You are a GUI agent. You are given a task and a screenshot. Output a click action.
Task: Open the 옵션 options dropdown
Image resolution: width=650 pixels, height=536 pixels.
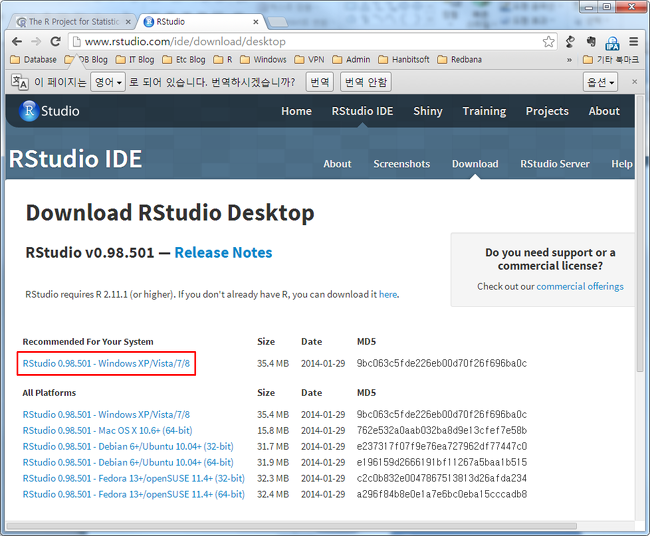pyautogui.click(x=600, y=82)
